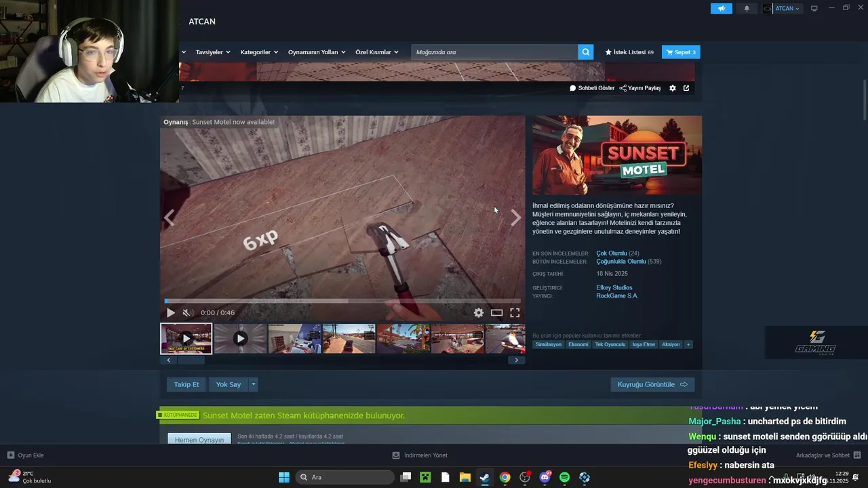Viewport: 868px width, 488px height.
Task: Expand the Tavsiyeler menu
Action: pyautogui.click(x=213, y=52)
